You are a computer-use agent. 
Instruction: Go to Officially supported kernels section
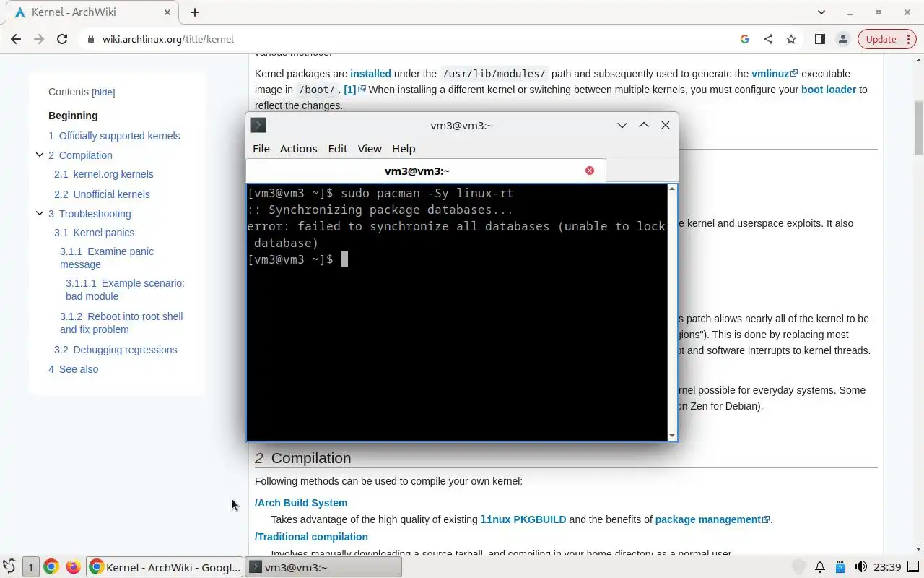pyautogui.click(x=114, y=136)
